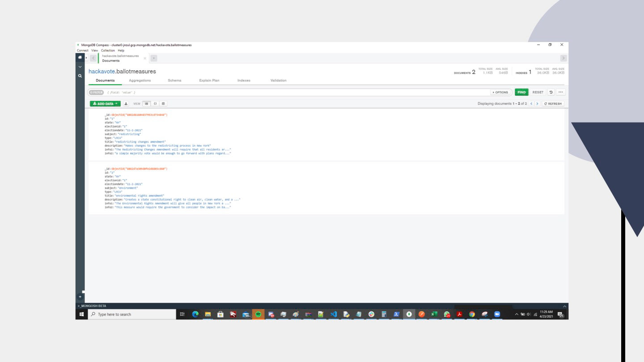This screenshot has width=644, height=362.
Task: Open the notification center icon
Action: (x=562, y=315)
